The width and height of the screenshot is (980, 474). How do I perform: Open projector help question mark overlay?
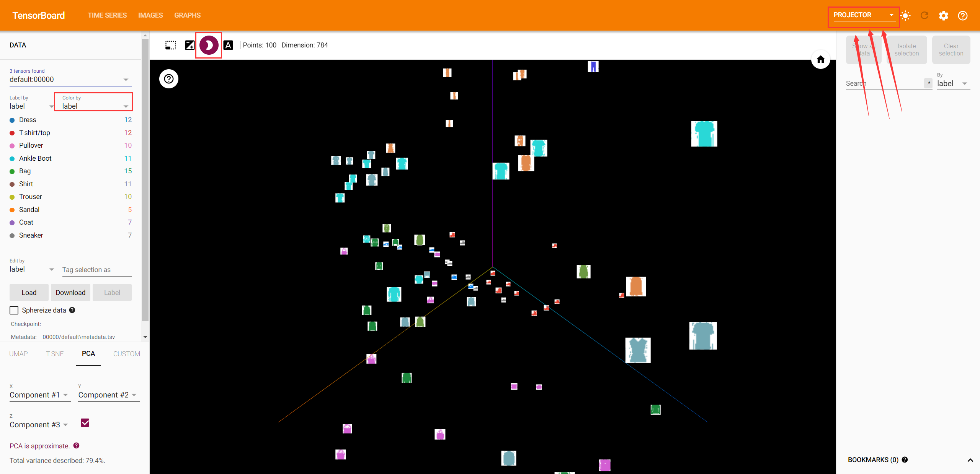[x=169, y=79]
